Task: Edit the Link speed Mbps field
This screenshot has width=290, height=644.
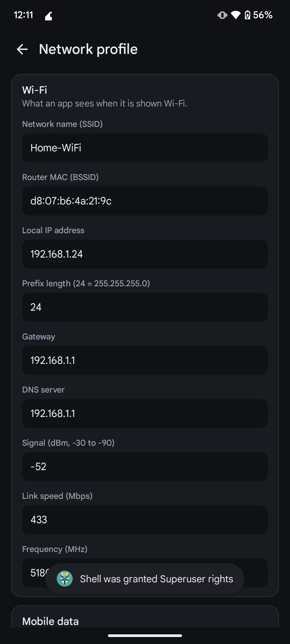Action: coord(145,520)
